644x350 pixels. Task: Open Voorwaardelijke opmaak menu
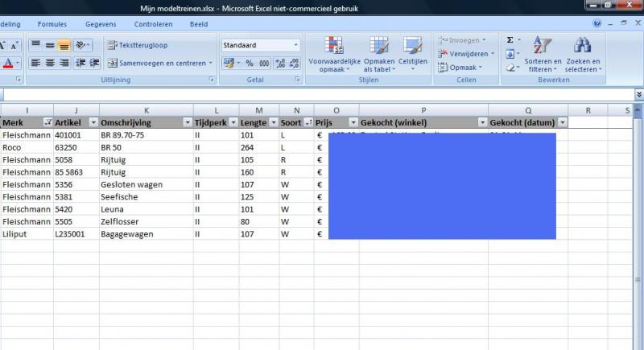click(334, 54)
